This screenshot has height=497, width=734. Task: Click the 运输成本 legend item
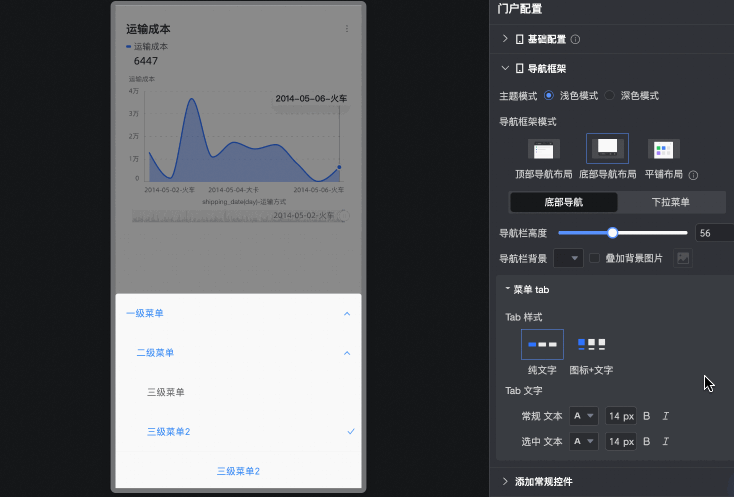pyautogui.click(x=147, y=46)
